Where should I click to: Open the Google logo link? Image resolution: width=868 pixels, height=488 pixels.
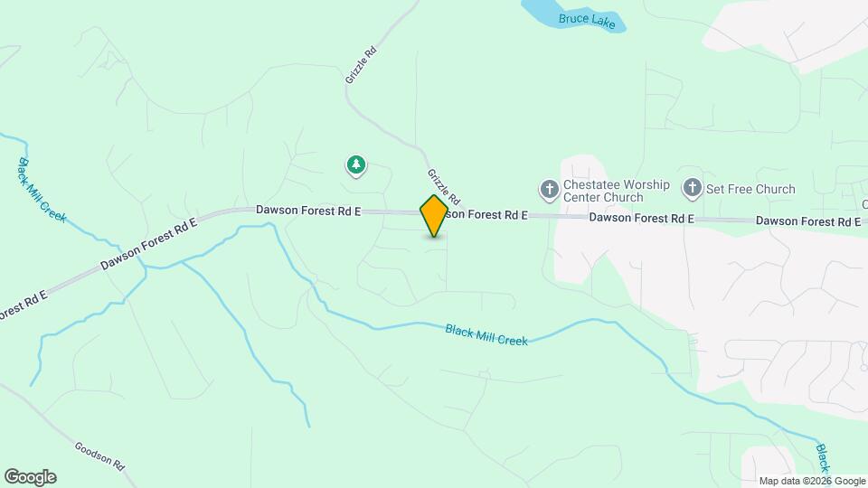(x=31, y=477)
